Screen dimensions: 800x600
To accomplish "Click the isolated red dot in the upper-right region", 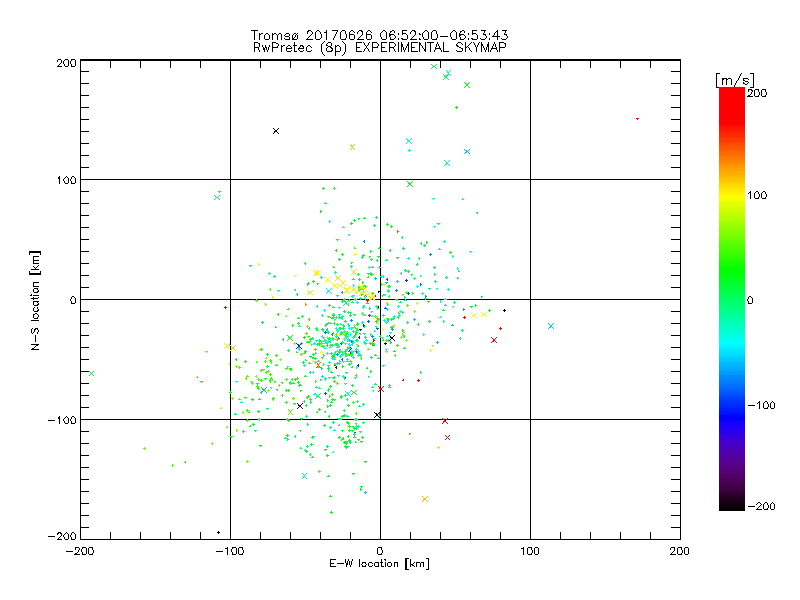I will (637, 119).
